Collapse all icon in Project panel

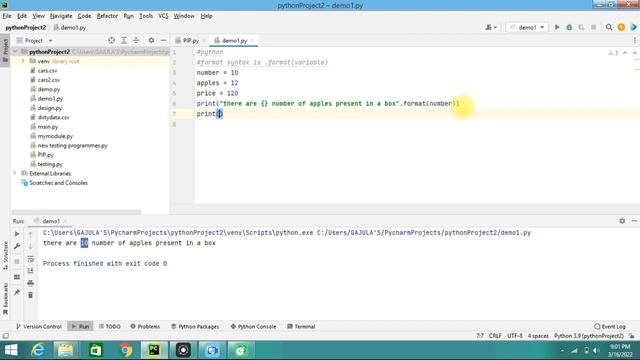(136, 40)
